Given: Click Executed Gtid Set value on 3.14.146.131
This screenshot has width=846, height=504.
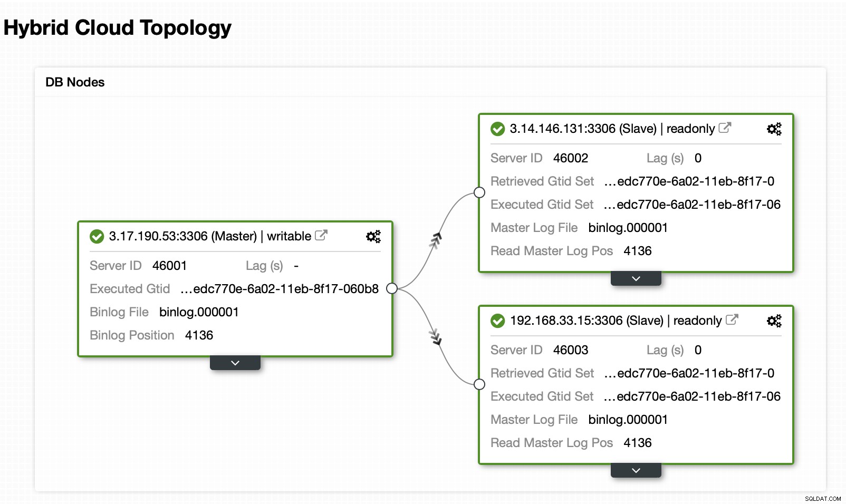Looking at the screenshot, I should tap(692, 205).
